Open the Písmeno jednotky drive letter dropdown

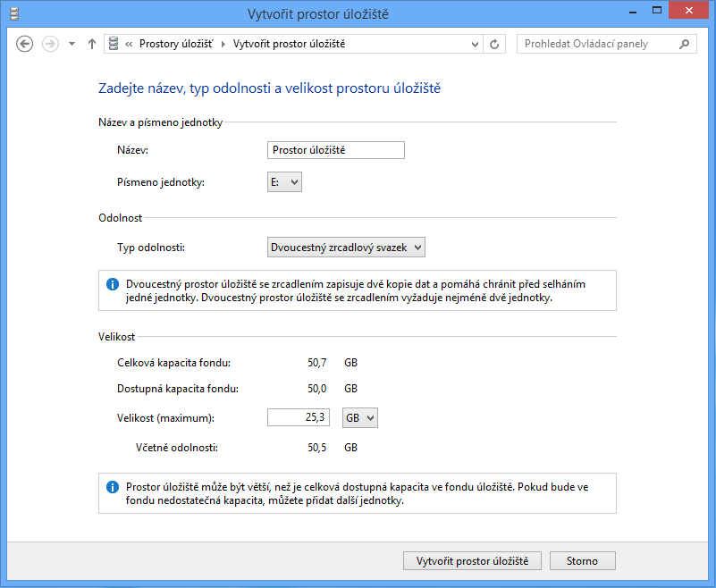coord(285,182)
